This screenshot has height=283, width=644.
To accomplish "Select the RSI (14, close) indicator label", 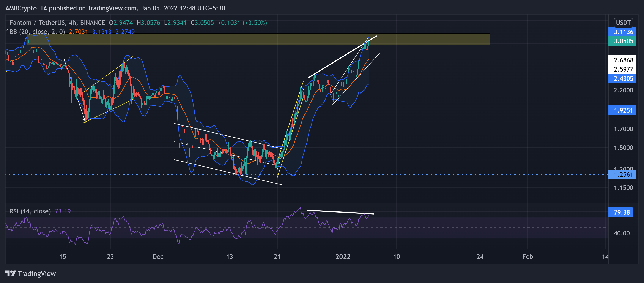I will coord(30,211).
